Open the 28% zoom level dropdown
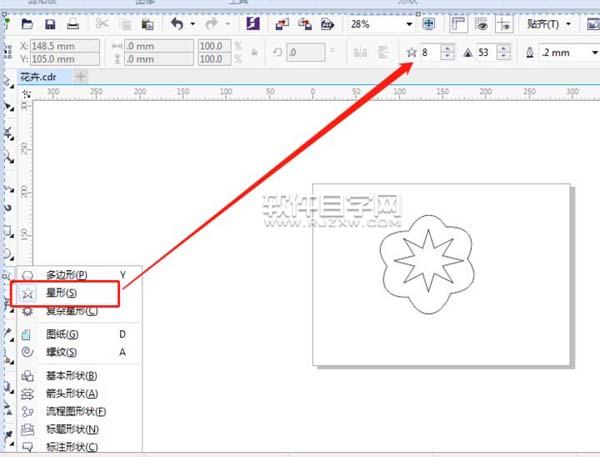 tap(409, 23)
